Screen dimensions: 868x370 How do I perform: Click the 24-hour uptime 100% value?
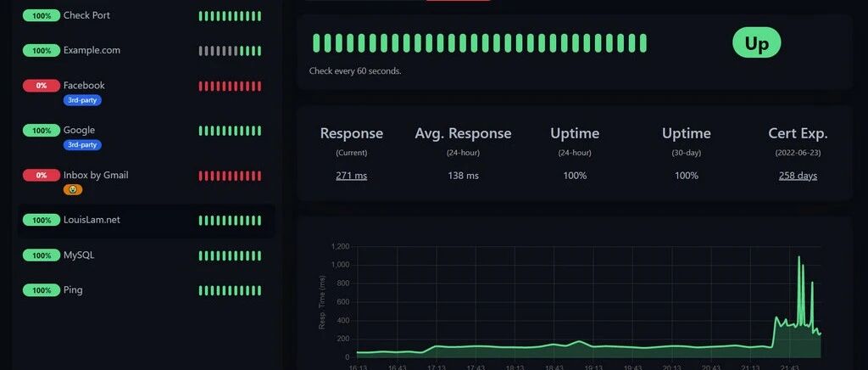tap(575, 176)
